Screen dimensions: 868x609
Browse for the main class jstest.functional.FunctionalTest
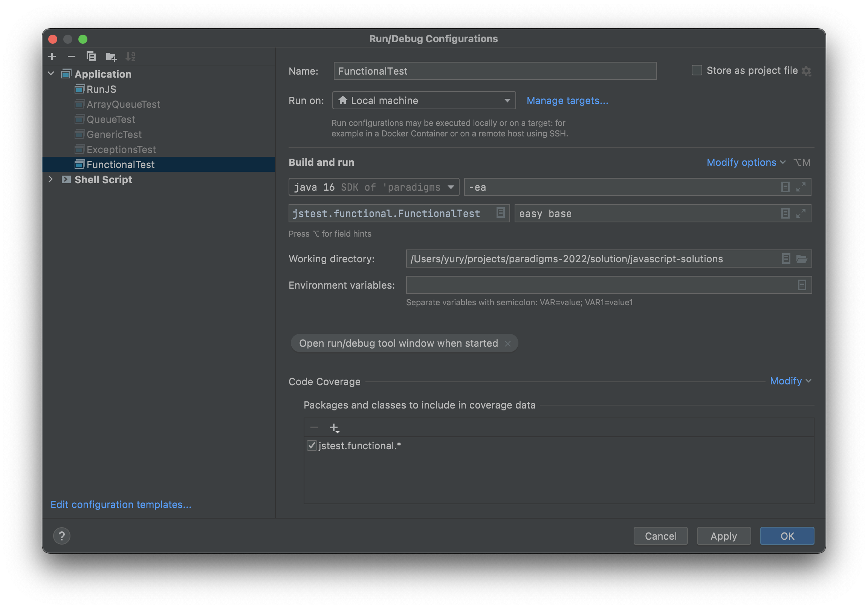click(501, 213)
